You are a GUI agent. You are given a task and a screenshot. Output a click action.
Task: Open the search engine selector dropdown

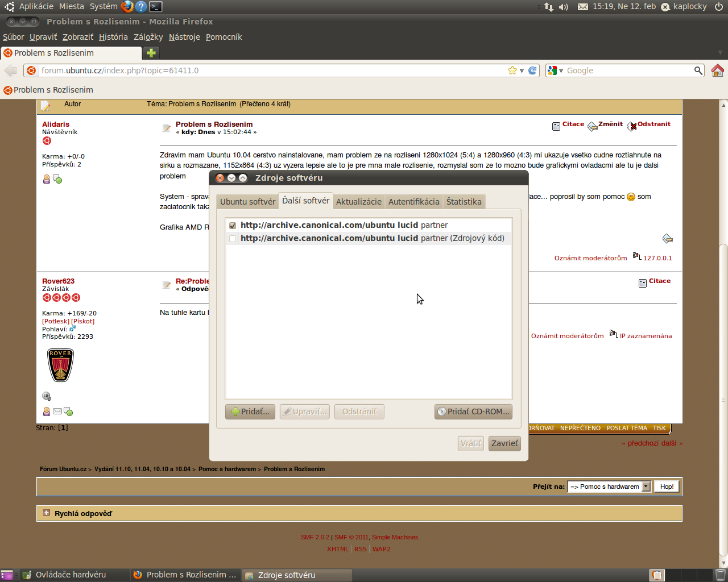point(555,70)
